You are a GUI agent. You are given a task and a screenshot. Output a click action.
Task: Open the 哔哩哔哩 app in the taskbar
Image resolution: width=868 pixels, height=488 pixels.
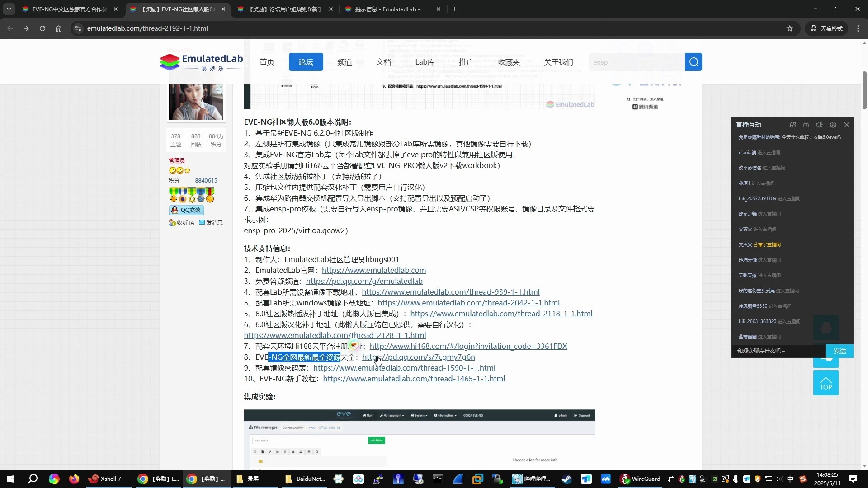pos(532,479)
